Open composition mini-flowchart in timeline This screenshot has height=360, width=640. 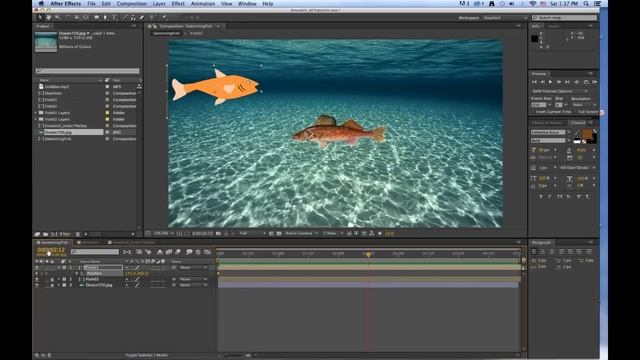[127, 252]
